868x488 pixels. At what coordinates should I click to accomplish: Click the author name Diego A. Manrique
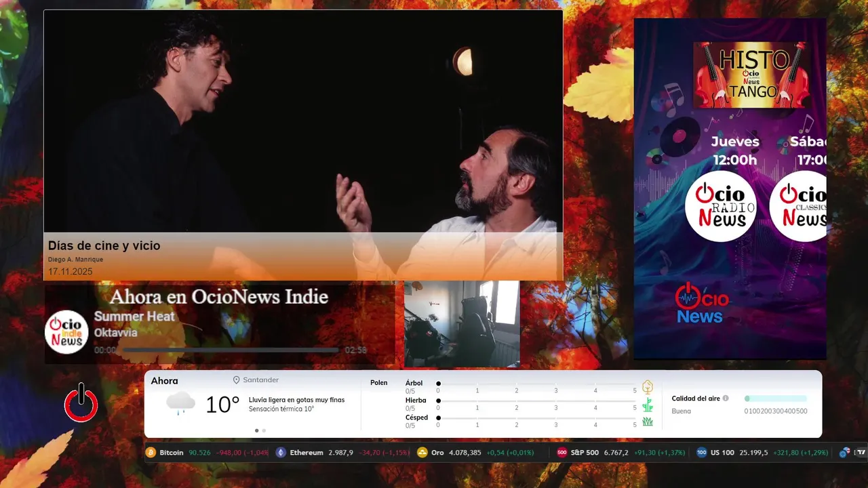point(75,260)
